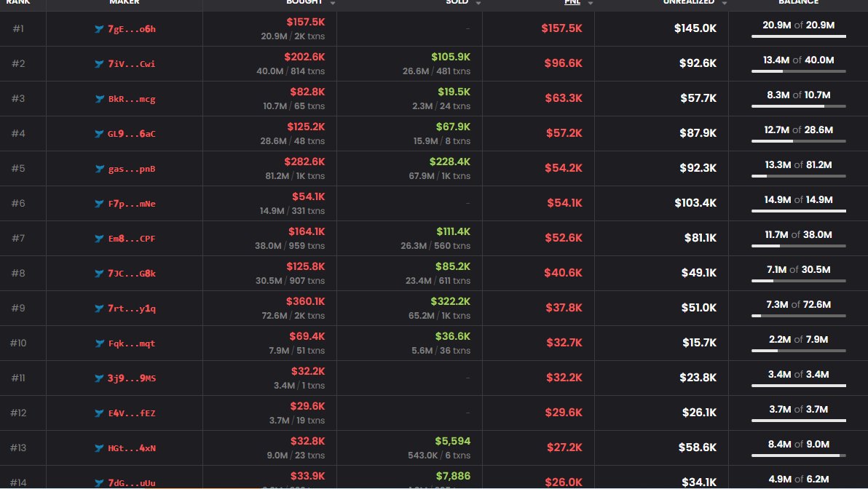Viewport: 868px width, 489px height.
Task: Click the blue icon beside maker GL9...6aC
Action: 100,134
